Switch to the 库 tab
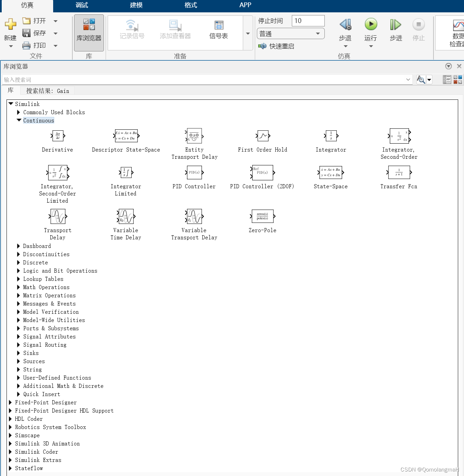 pos(11,90)
